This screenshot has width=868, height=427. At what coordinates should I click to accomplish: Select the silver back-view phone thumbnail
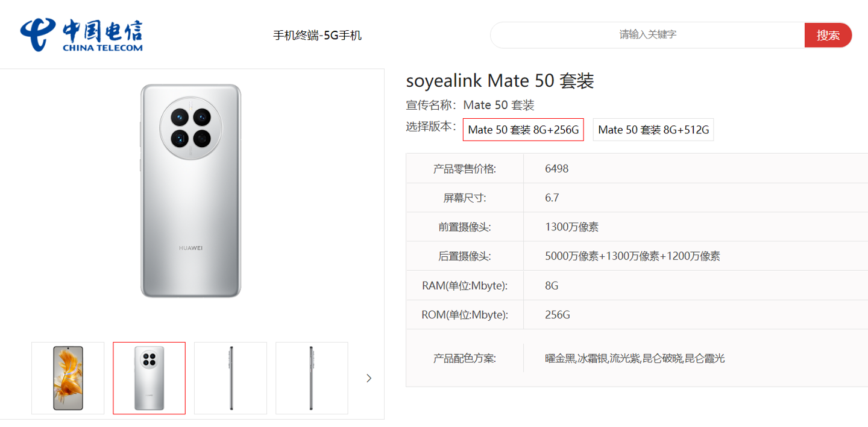pyautogui.click(x=149, y=378)
